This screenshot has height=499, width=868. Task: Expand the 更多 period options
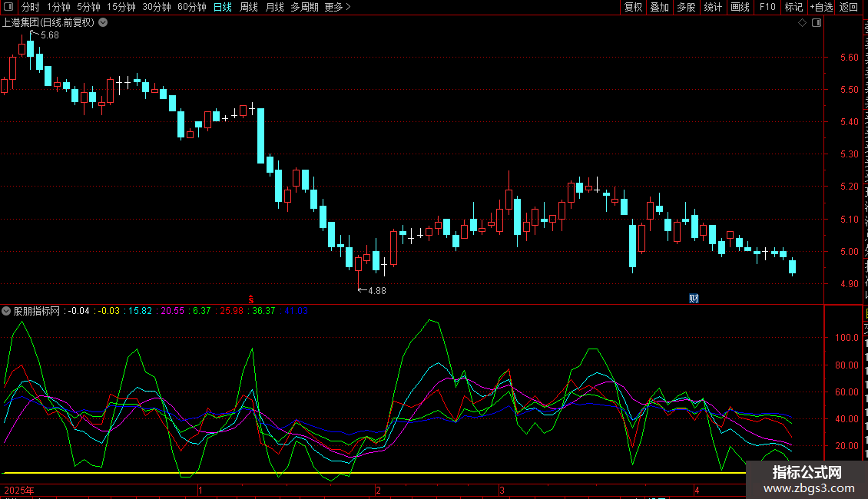pyautogui.click(x=338, y=7)
